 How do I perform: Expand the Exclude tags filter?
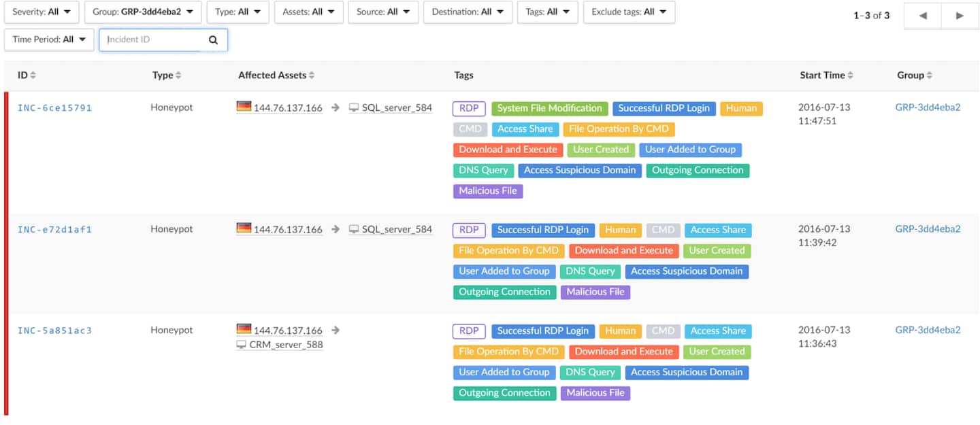[x=628, y=12]
